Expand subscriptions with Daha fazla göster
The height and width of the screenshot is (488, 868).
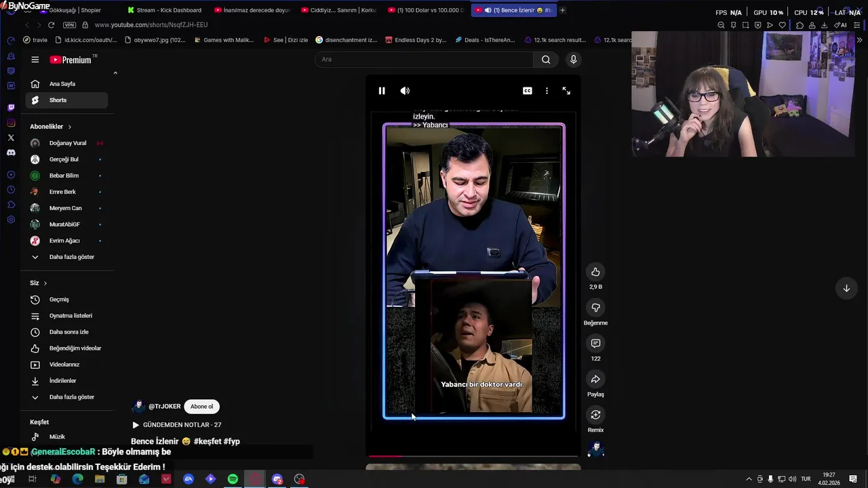(x=66, y=257)
